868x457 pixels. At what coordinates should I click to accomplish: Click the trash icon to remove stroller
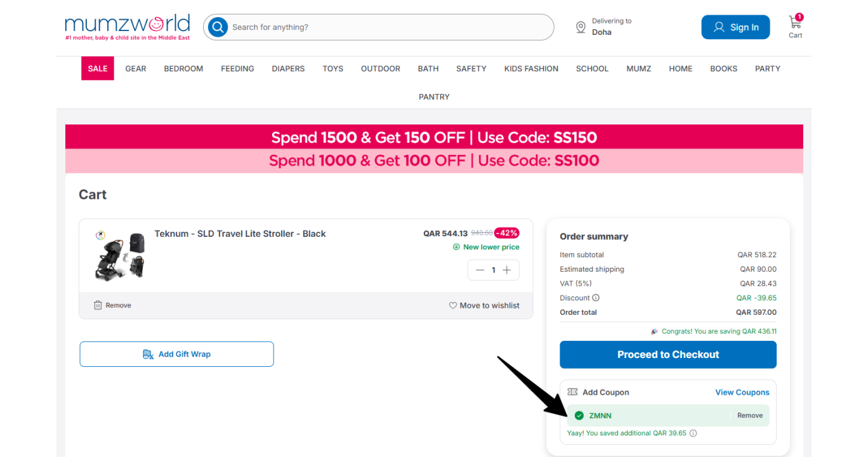click(98, 305)
